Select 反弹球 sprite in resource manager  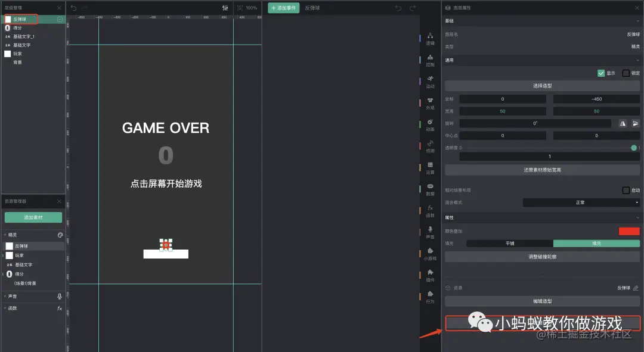click(33, 246)
